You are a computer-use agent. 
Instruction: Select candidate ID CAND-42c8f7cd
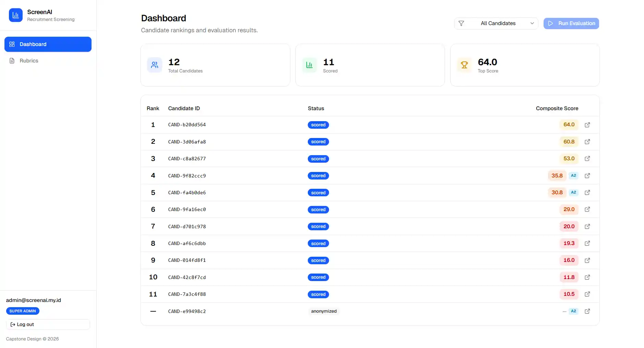pos(187,277)
